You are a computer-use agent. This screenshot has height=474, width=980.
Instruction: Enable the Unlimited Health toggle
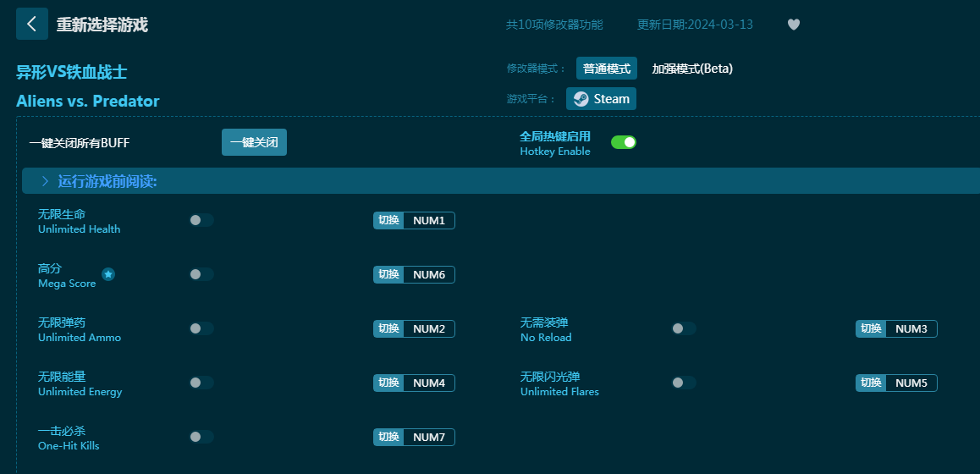point(201,220)
